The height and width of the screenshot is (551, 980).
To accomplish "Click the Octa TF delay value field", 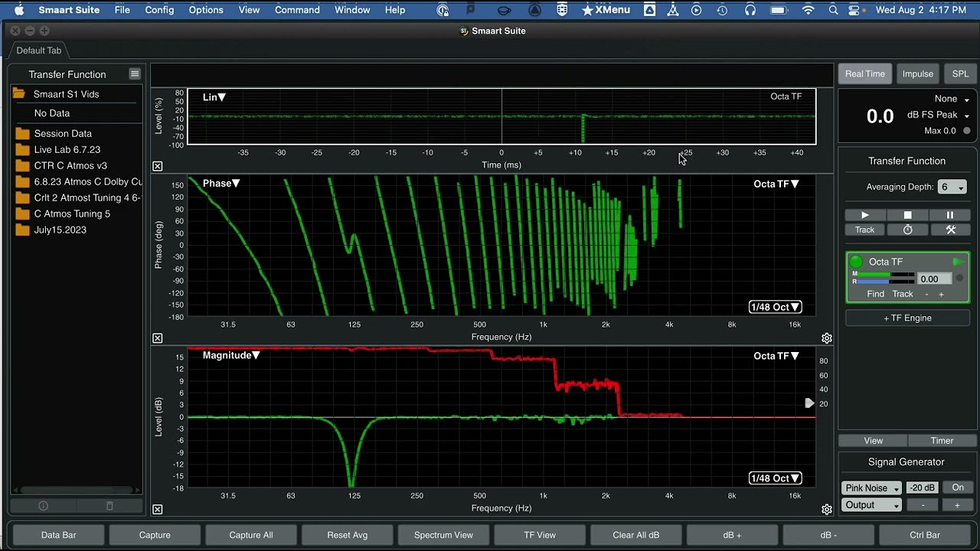I will click(934, 279).
